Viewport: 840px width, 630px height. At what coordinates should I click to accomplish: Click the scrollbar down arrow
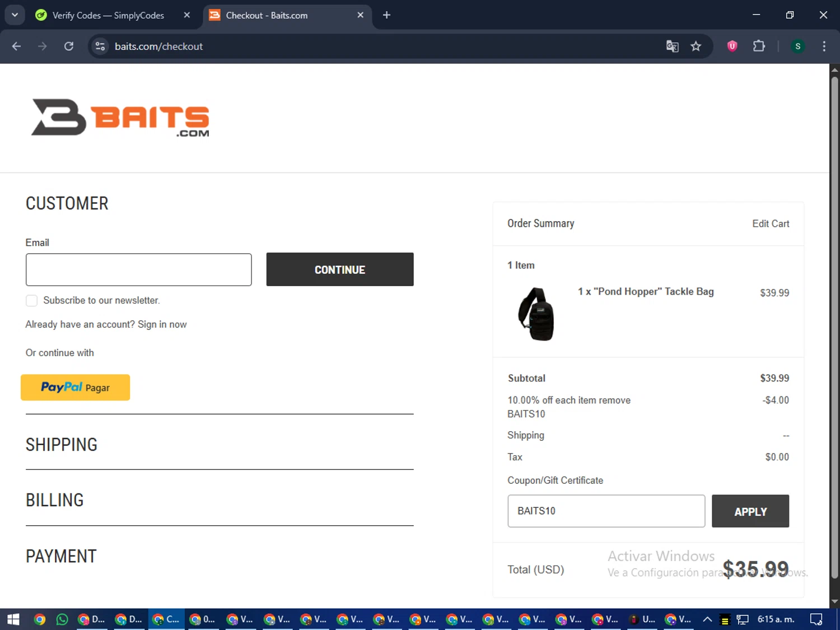(834, 602)
